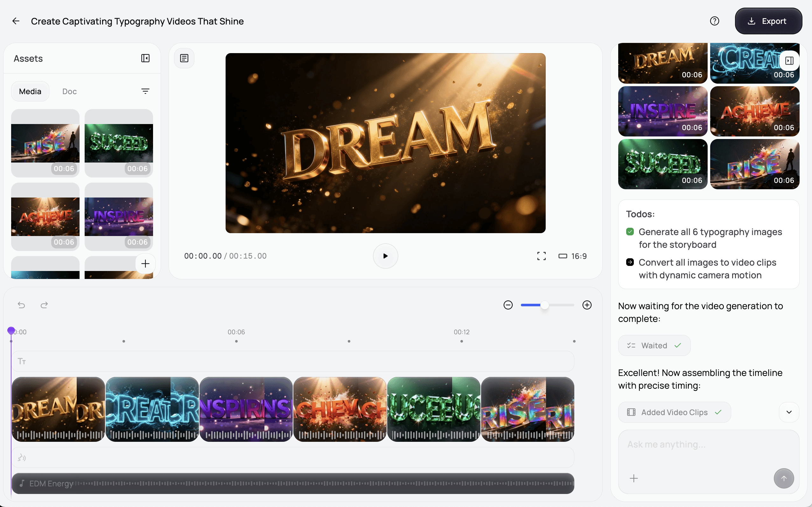Zoom out timeline with minus icon
This screenshot has width=812, height=507.
pyautogui.click(x=508, y=305)
